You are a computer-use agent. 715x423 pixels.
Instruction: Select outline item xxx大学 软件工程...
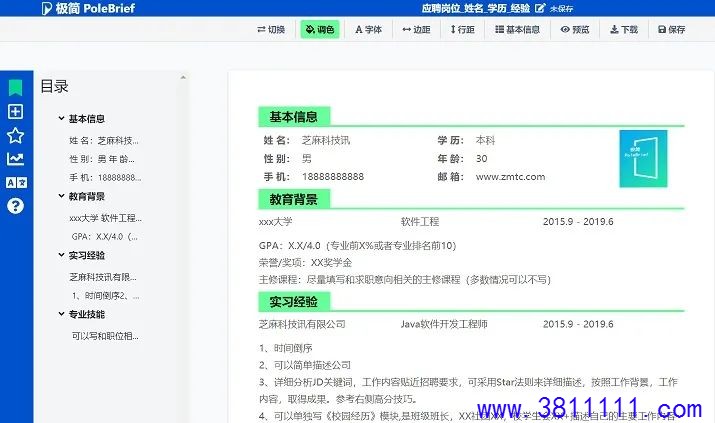pyautogui.click(x=105, y=218)
